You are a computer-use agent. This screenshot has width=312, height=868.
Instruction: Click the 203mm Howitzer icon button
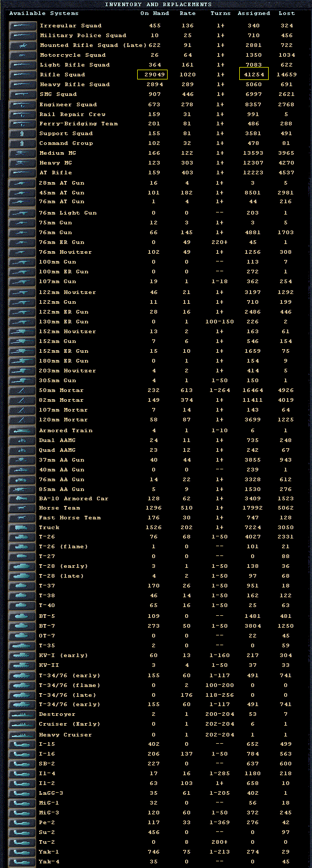pyautogui.click(x=23, y=370)
